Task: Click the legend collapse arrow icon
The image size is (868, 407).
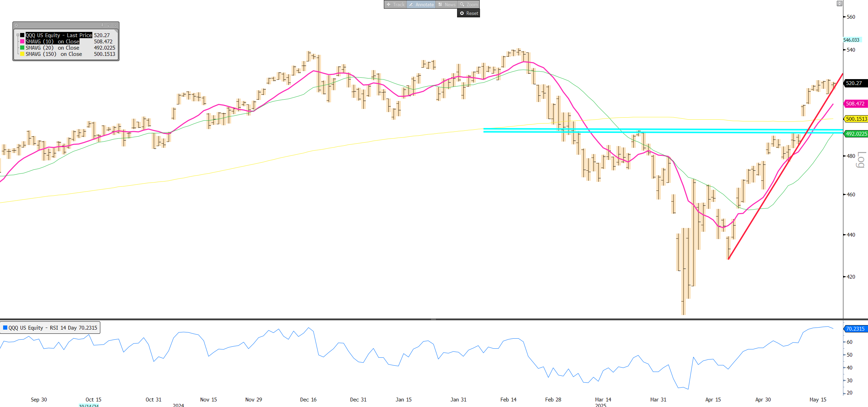Action: [109, 25]
